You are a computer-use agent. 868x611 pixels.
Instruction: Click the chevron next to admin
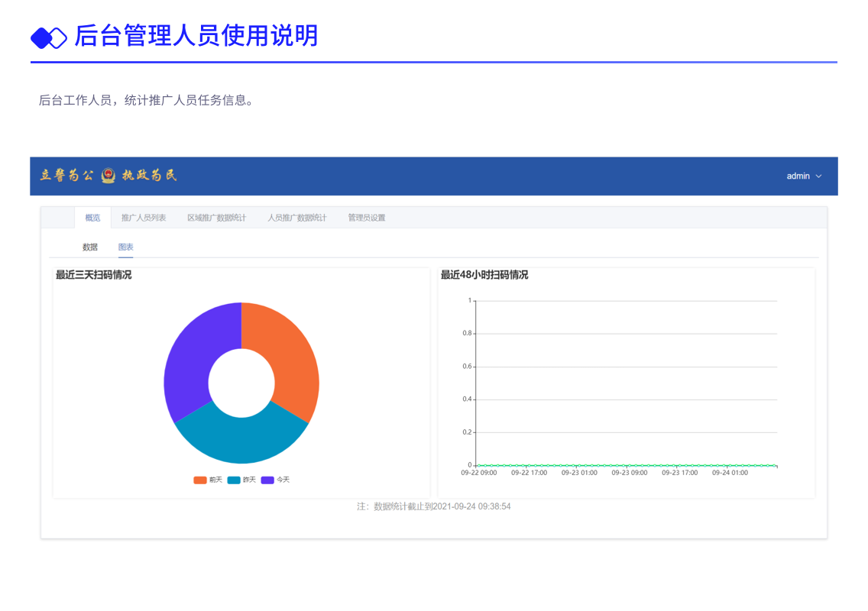pos(820,176)
